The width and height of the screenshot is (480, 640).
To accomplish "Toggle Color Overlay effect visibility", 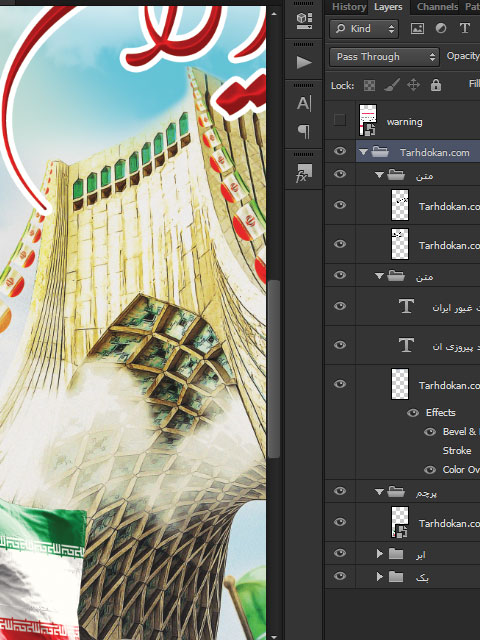I will click(430, 470).
